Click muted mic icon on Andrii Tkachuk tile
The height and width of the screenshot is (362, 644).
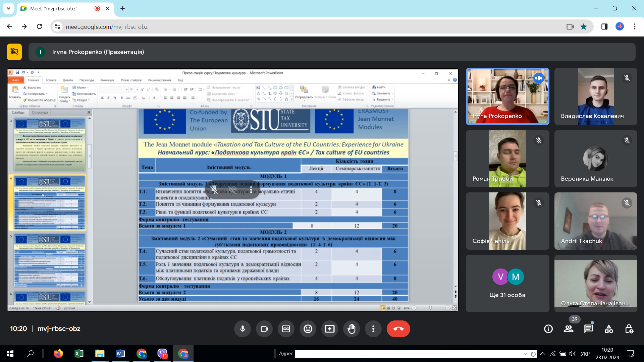[627, 203]
